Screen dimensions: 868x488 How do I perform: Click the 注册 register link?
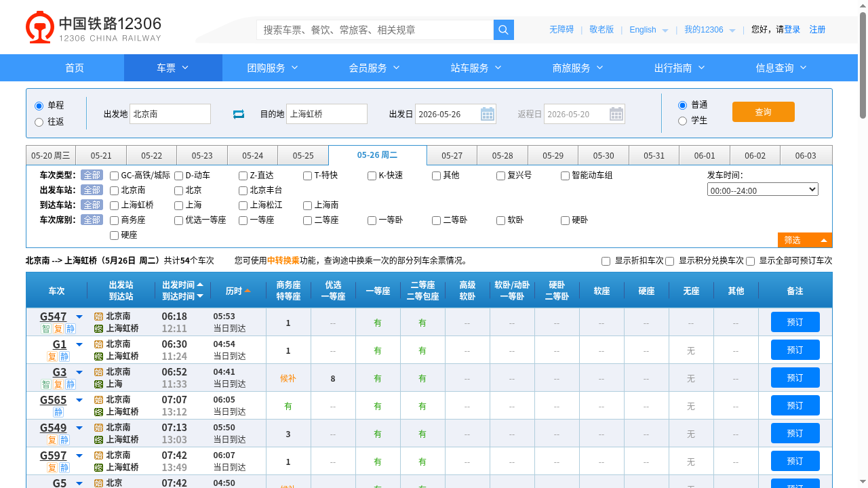point(817,30)
